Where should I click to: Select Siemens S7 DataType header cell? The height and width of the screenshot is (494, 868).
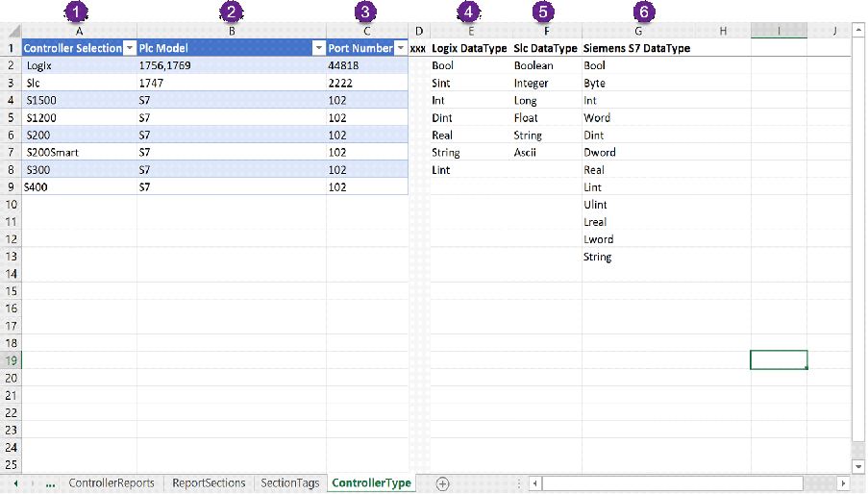(638, 48)
